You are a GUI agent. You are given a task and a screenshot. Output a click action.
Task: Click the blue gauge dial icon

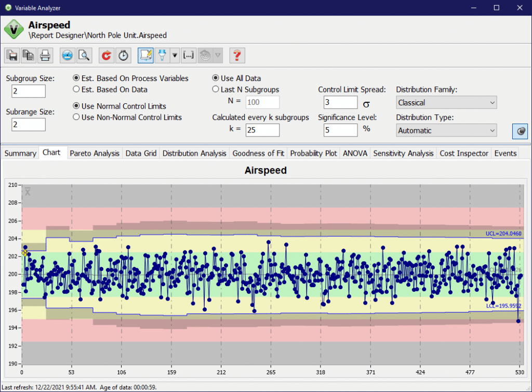point(68,55)
